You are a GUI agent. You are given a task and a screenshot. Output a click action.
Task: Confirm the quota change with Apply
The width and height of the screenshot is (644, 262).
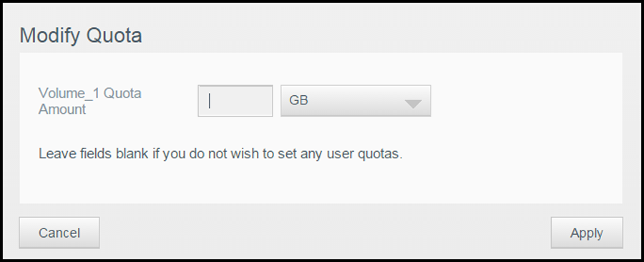click(x=587, y=233)
